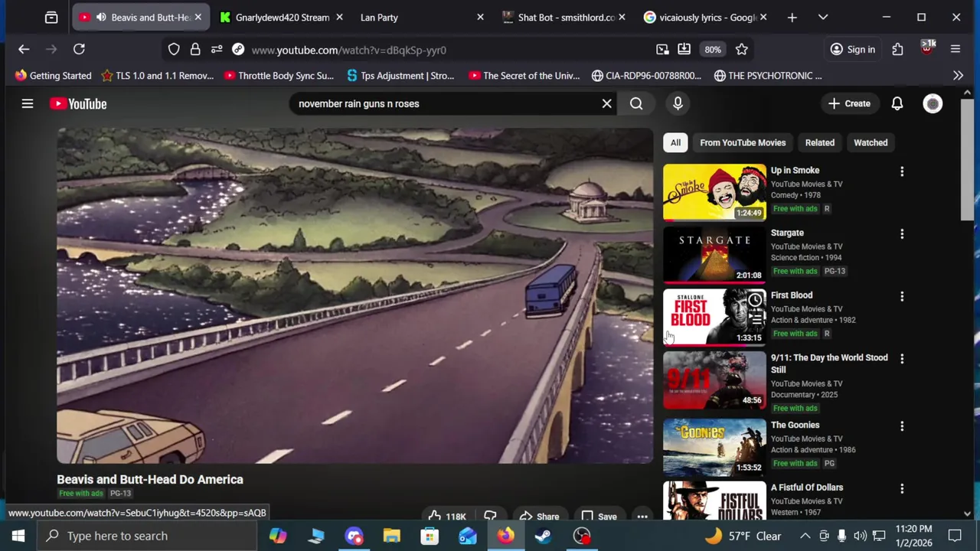The width and height of the screenshot is (980, 551).
Task: Reset the 80% zoom level indicator
Action: 713,50
